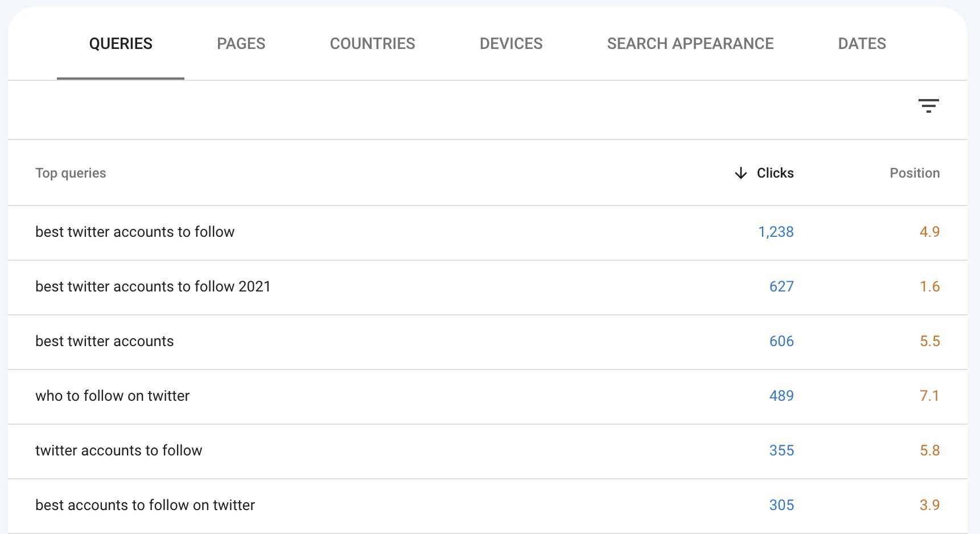Select the Devices tab
This screenshot has width=980, height=534.
pos(511,44)
